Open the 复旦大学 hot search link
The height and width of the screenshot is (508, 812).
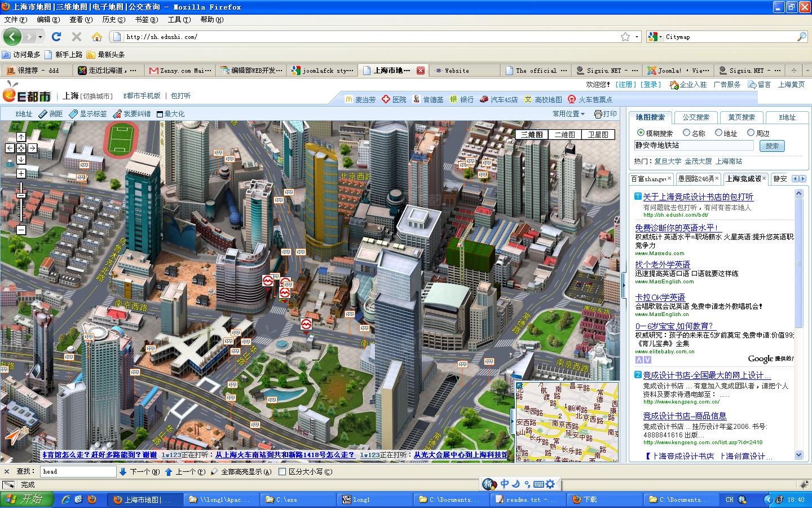click(x=668, y=161)
